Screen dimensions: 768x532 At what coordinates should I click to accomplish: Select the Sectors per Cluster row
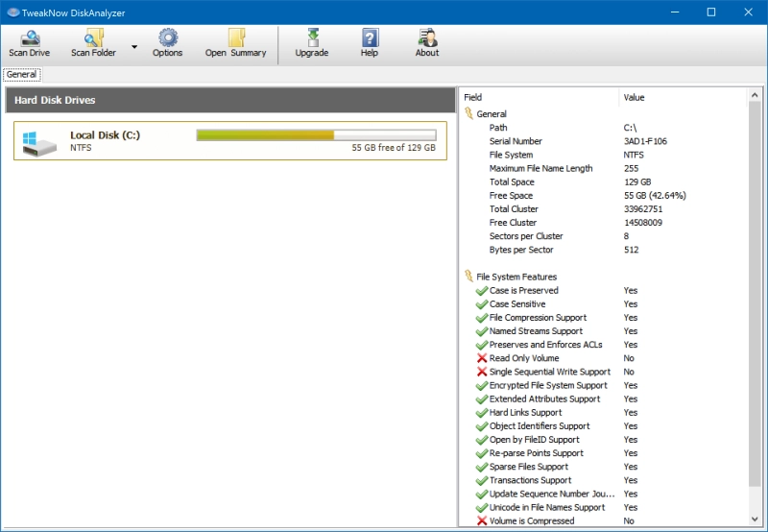coord(604,236)
